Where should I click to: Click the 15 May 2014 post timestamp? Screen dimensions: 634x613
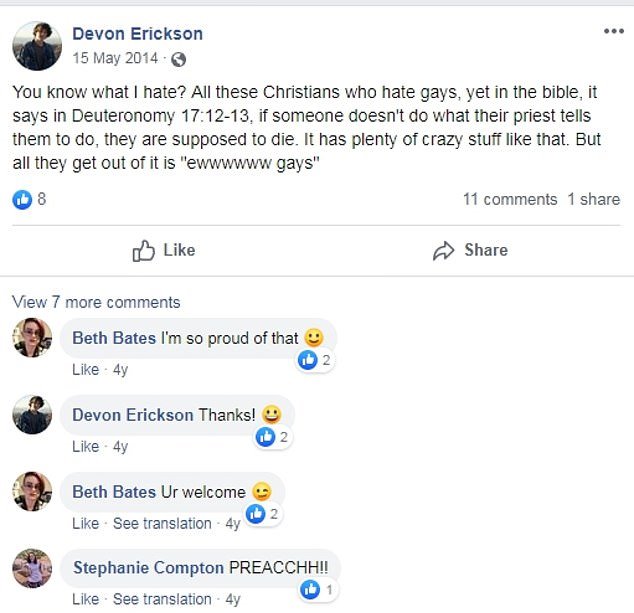pos(116,59)
